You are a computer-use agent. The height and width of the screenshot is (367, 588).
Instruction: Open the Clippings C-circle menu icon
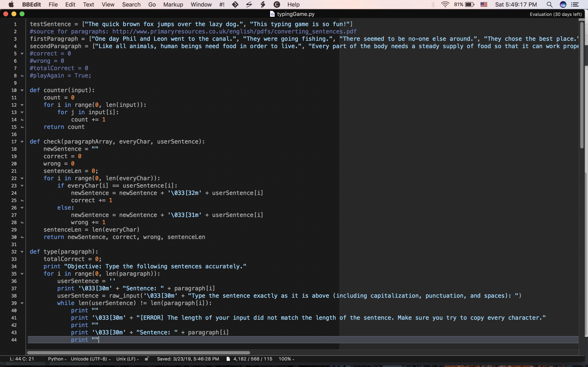click(276, 5)
